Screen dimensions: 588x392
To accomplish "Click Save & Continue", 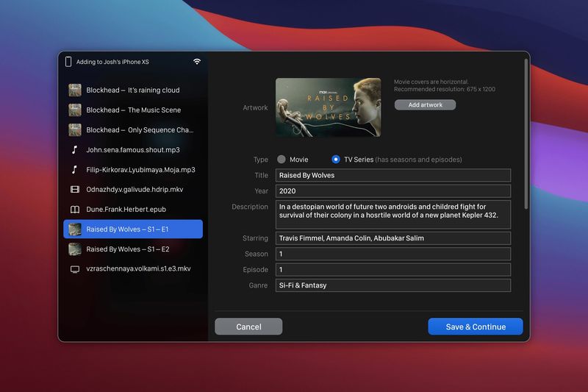I will click(x=476, y=327).
